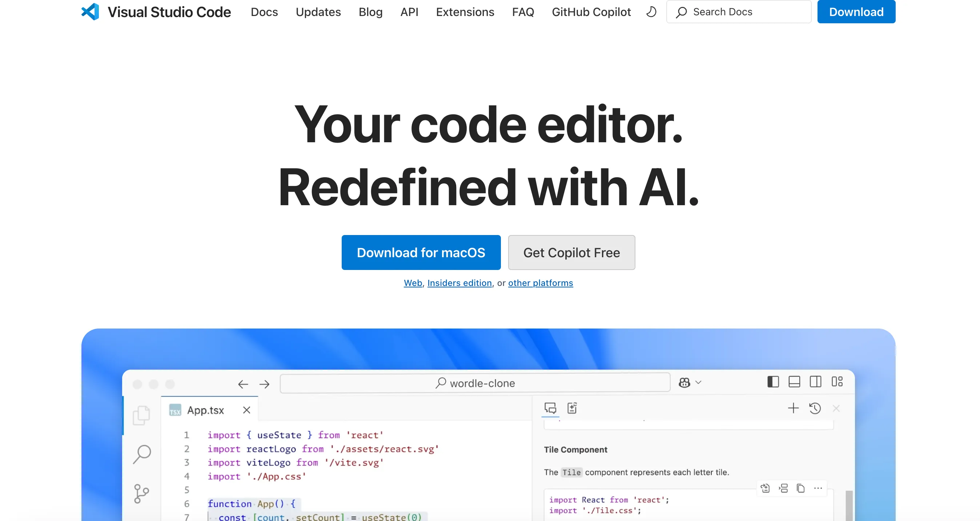980x521 pixels.
Task: Open the Customize Layout icon
Action: 837,382
